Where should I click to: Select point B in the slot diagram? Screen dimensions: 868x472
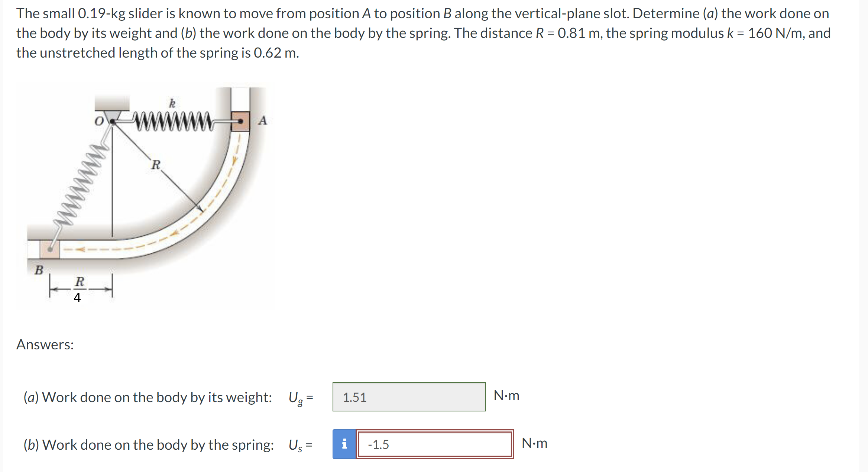click(x=39, y=270)
